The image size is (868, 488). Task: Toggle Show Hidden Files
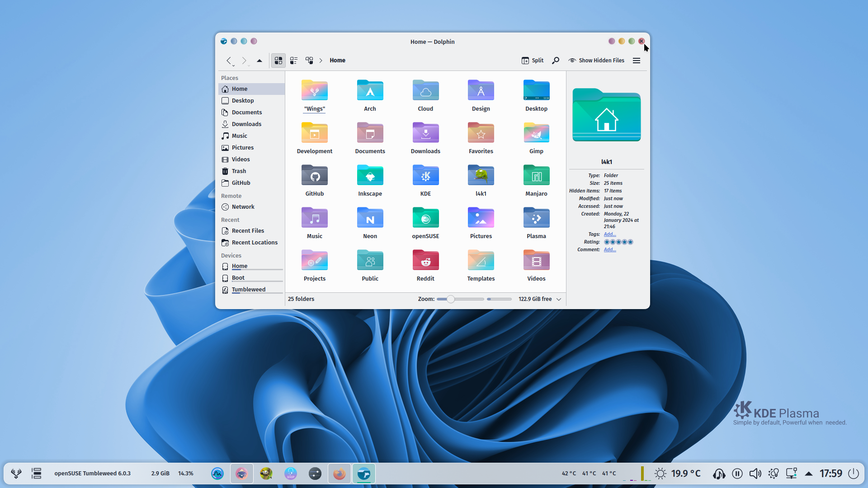coord(597,60)
